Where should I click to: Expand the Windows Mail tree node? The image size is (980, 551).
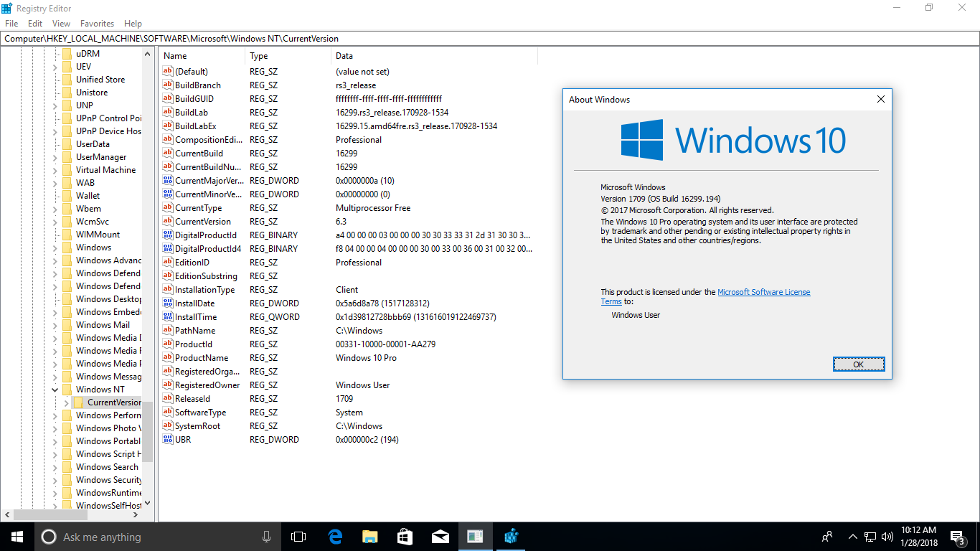[55, 325]
